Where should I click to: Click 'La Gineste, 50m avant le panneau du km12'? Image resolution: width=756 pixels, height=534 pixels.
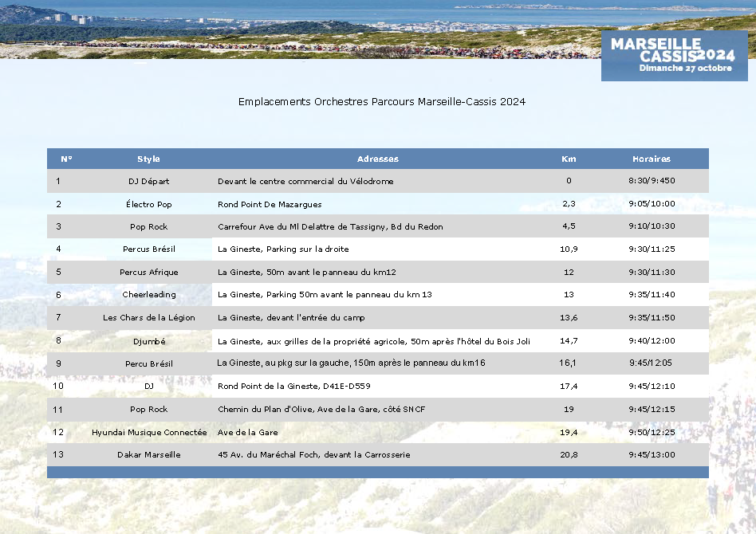coord(307,272)
